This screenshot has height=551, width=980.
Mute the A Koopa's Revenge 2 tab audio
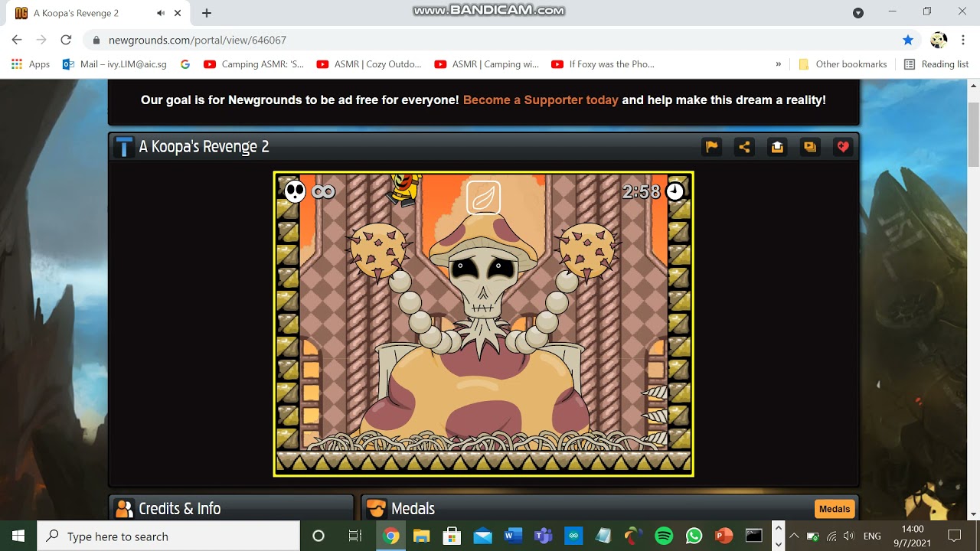pyautogui.click(x=161, y=13)
